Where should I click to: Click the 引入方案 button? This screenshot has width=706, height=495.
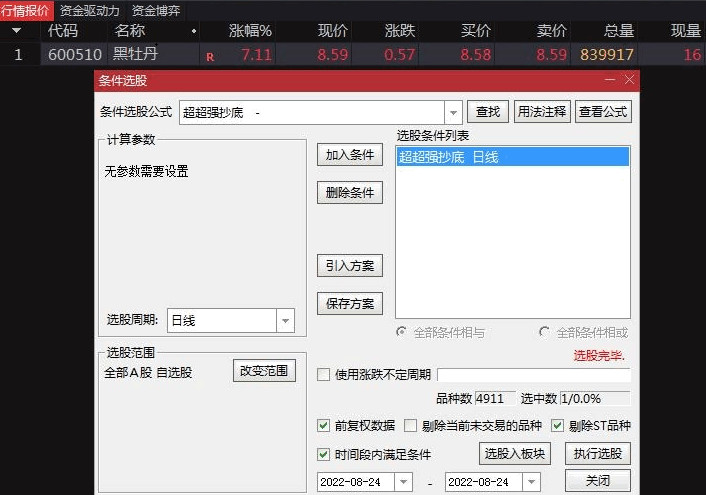click(350, 265)
